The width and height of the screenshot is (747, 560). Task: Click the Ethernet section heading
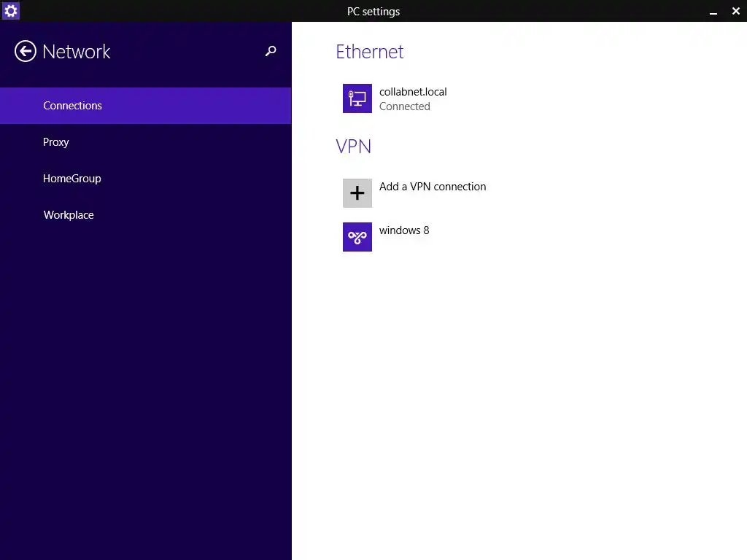(x=370, y=52)
